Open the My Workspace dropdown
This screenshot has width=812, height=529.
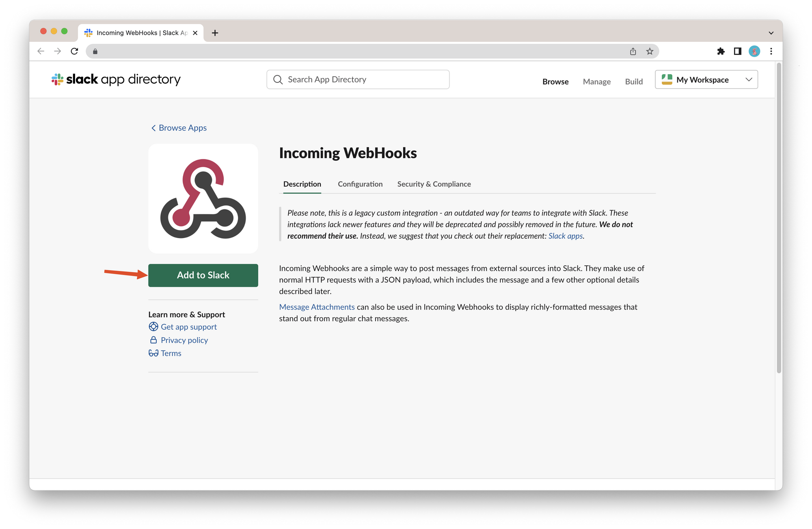[x=706, y=80]
